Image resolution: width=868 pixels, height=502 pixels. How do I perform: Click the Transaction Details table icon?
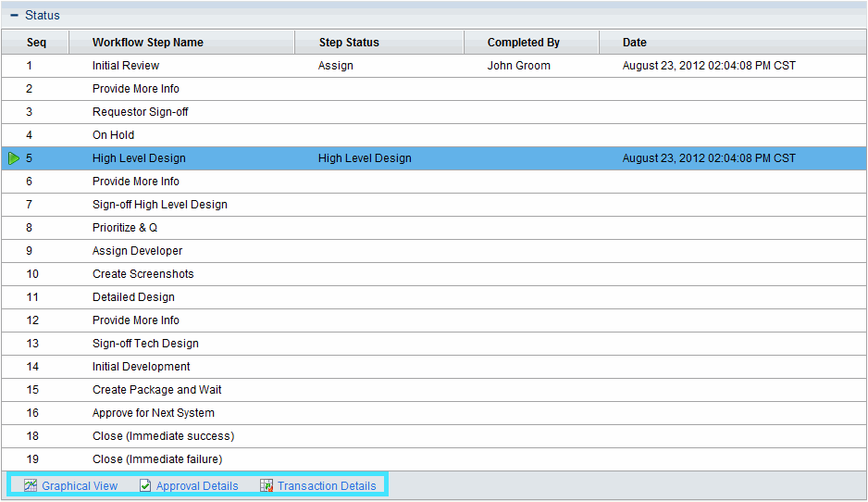pos(267,485)
